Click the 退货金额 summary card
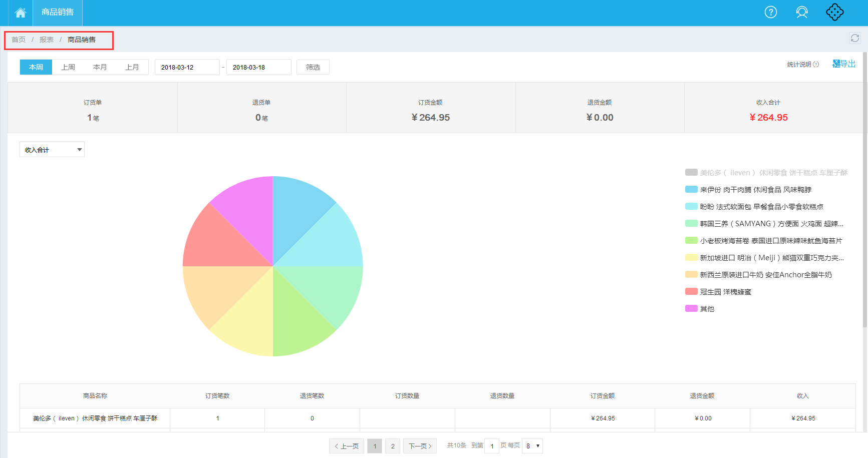This screenshot has width=868, height=458. pyautogui.click(x=600, y=108)
